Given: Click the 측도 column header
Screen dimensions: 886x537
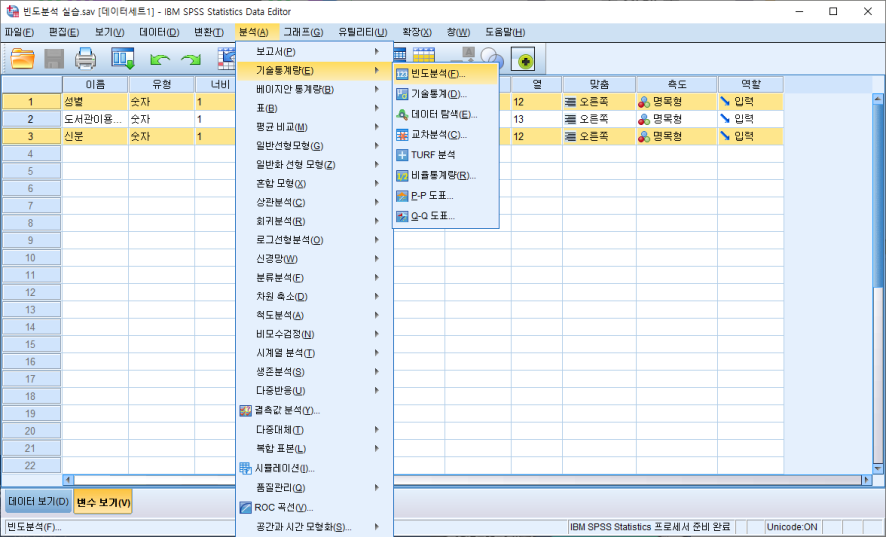Looking at the screenshot, I should 677,85.
